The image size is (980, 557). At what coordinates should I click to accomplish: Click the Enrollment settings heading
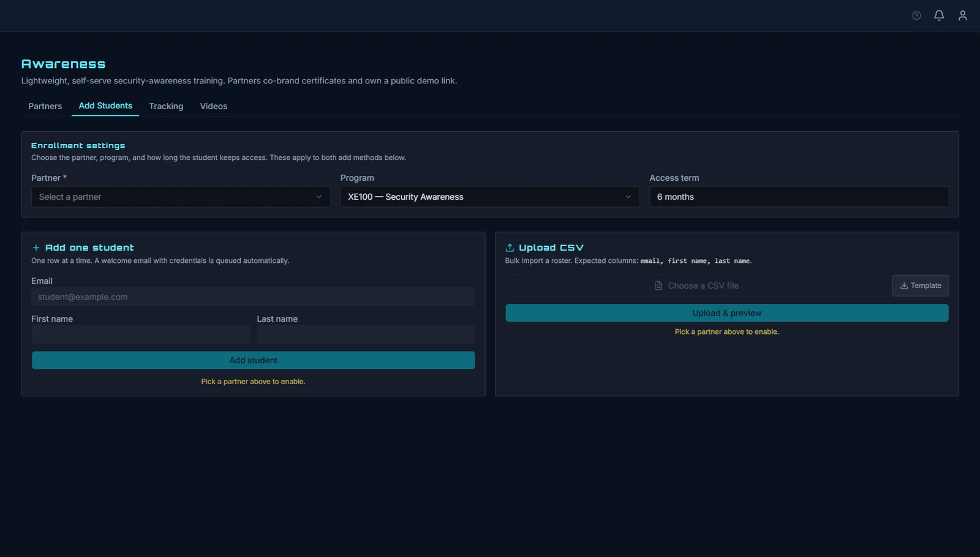point(78,145)
